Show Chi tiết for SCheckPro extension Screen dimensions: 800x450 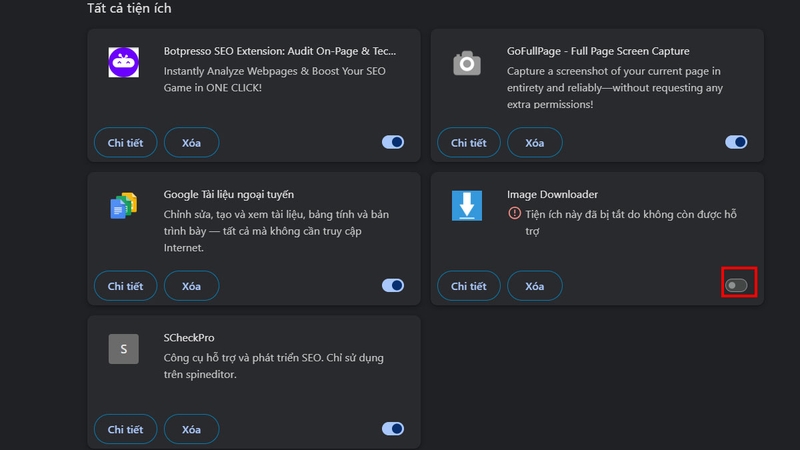[126, 430]
